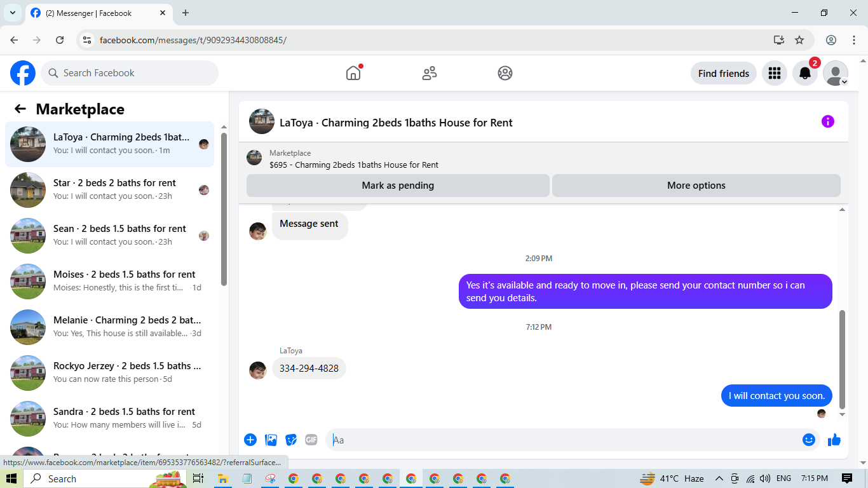Send a thumbs-up like
868x488 pixels.
point(834,440)
